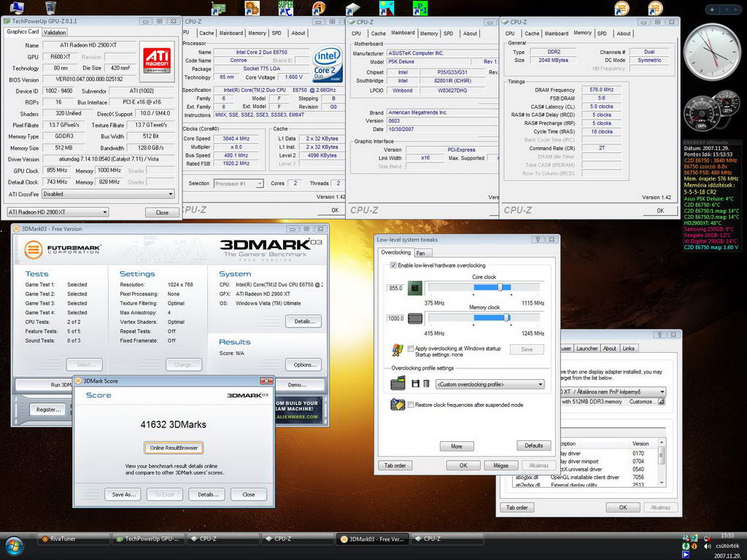Adjust the Core clock slider handle

coord(500,287)
